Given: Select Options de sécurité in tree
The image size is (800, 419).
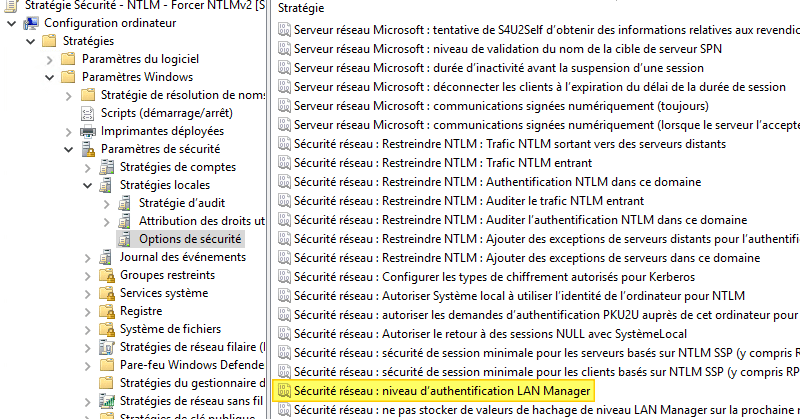Looking at the screenshot, I should click(190, 239).
